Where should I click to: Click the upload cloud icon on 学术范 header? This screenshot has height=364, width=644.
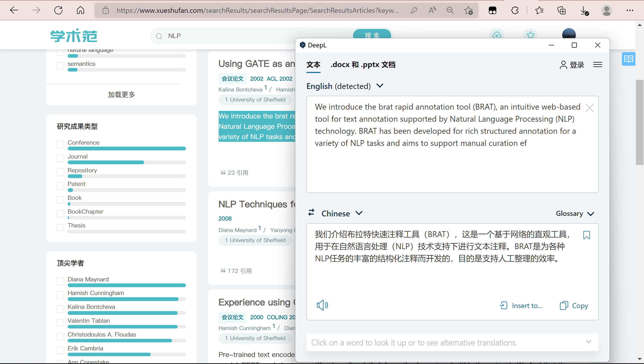point(497,35)
